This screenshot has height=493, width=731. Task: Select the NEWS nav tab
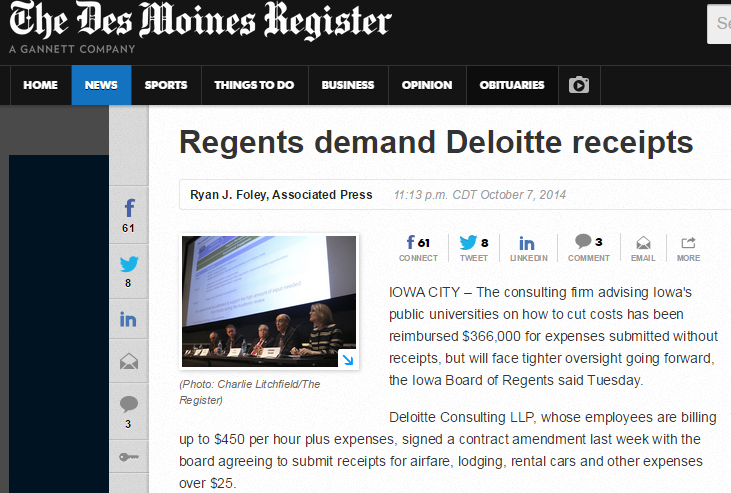[x=101, y=85]
